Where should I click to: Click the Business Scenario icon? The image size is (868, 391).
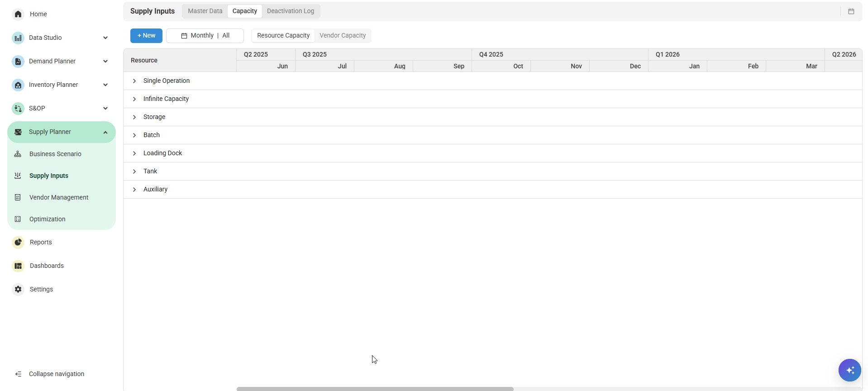point(18,154)
